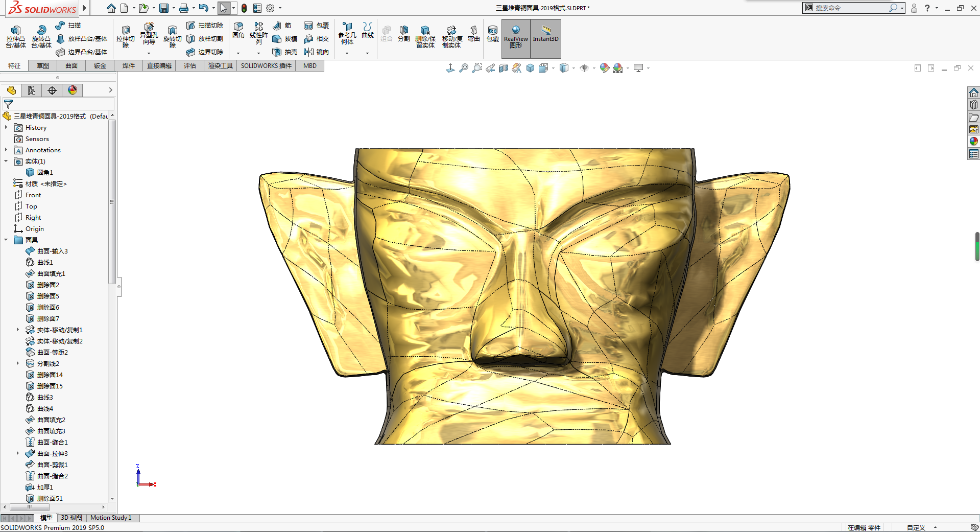
Task: Click the 抽壳 shell tool
Action: (285, 52)
